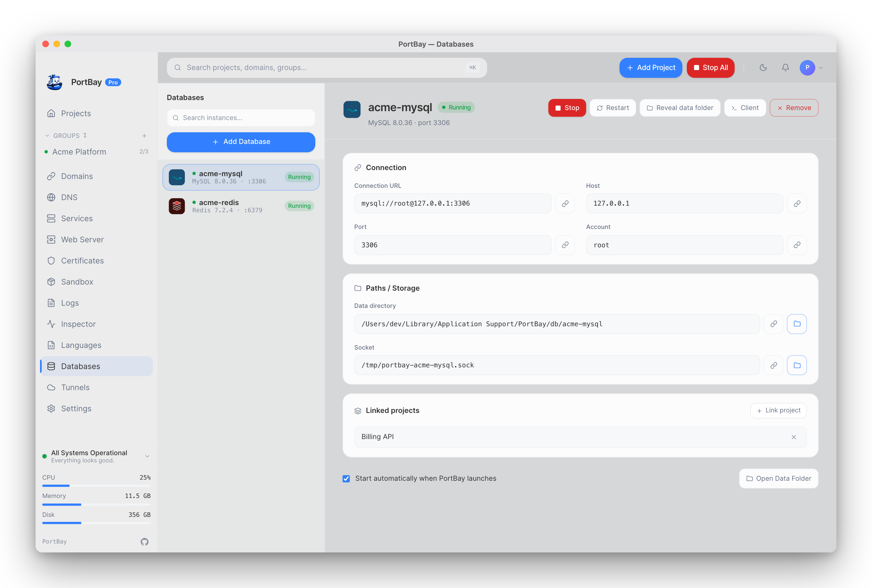Toggle auto-start when PortBay launches
The width and height of the screenshot is (872, 588).
click(x=346, y=479)
